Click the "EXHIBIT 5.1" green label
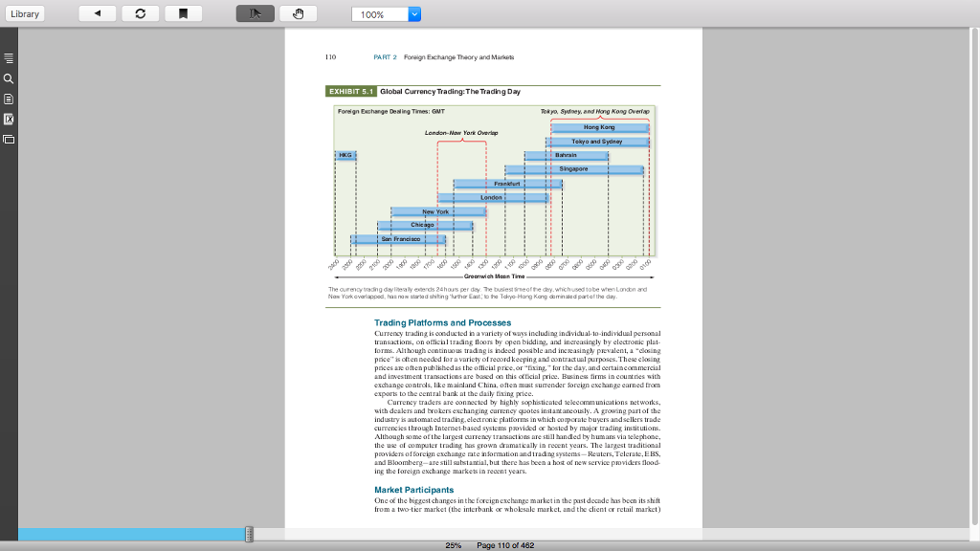 click(x=350, y=91)
